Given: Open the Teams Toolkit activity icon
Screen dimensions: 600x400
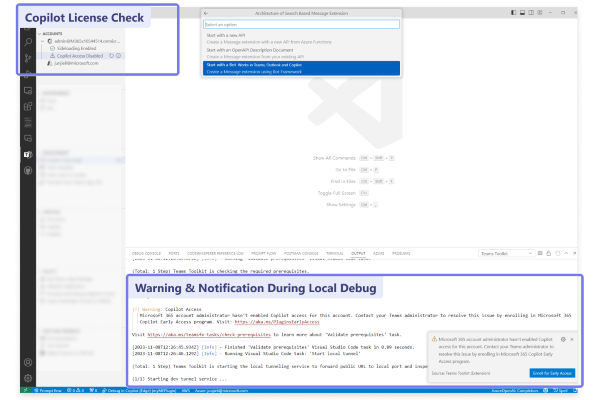Looking at the screenshot, I should pyautogui.click(x=28, y=154).
